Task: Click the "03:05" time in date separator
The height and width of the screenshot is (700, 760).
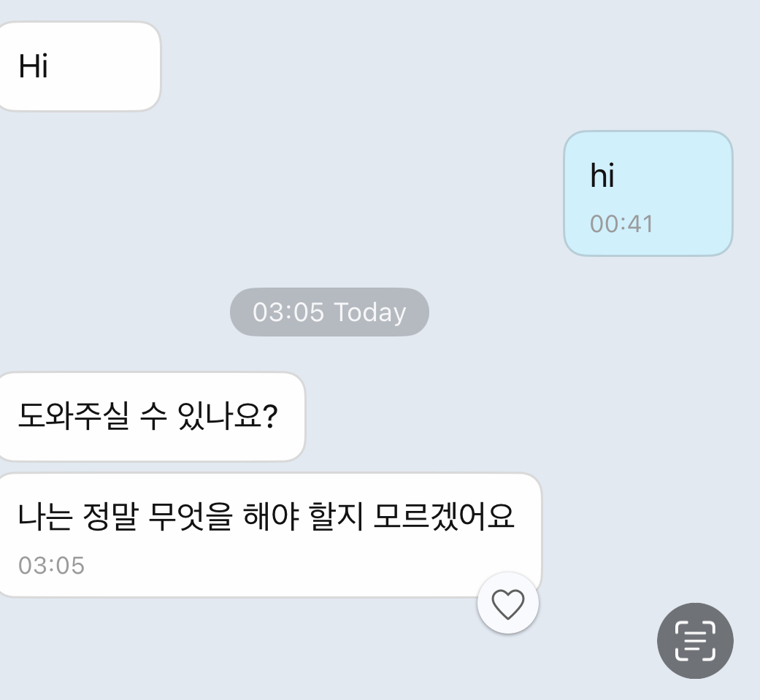Action: [288, 312]
